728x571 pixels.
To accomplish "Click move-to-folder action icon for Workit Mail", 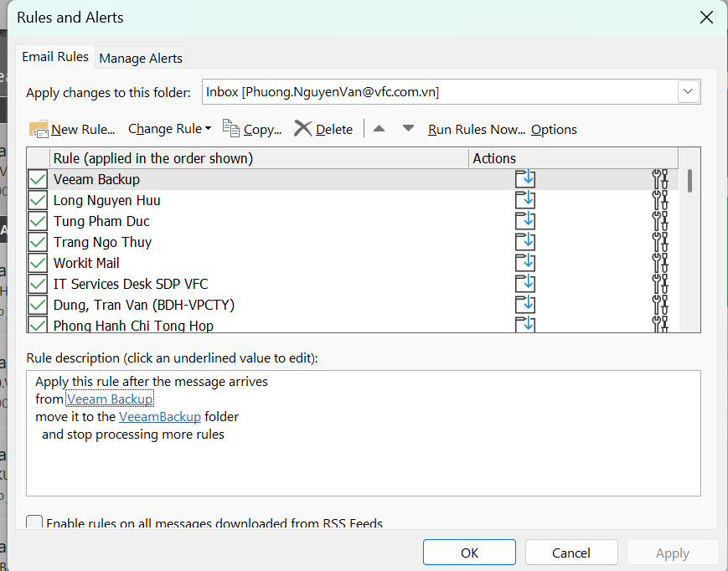I will click(524, 263).
